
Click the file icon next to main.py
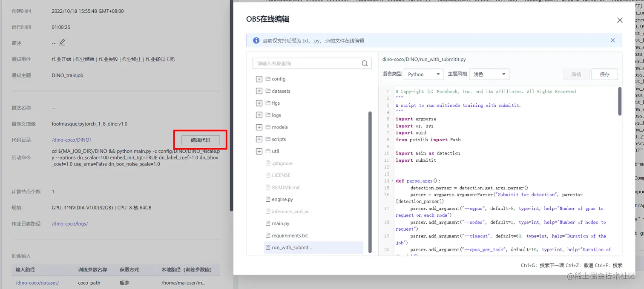[268, 223]
